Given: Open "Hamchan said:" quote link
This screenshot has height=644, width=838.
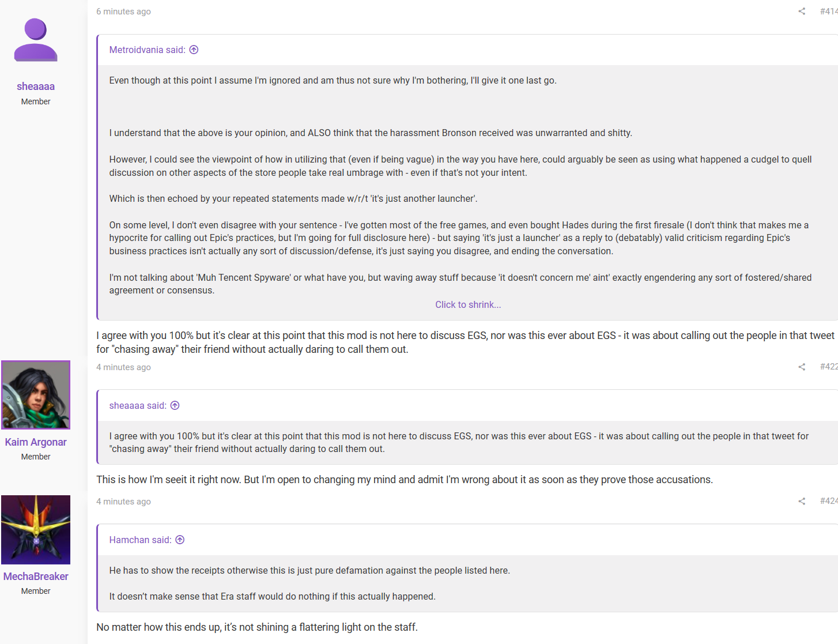Looking at the screenshot, I should (x=140, y=540).
